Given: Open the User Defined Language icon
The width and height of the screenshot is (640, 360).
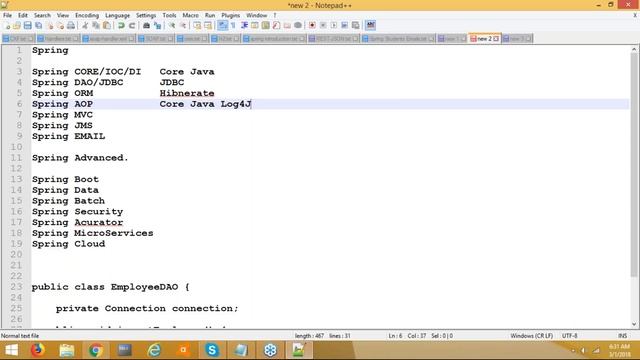Looking at the screenshot, I should [x=255, y=25].
